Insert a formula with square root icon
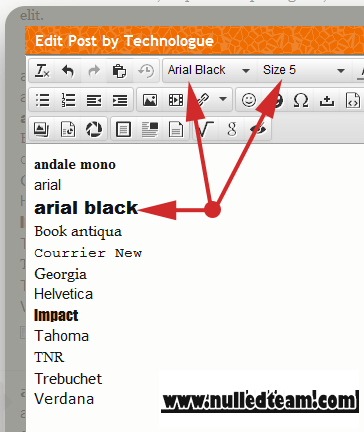The width and height of the screenshot is (364, 432). [x=205, y=129]
